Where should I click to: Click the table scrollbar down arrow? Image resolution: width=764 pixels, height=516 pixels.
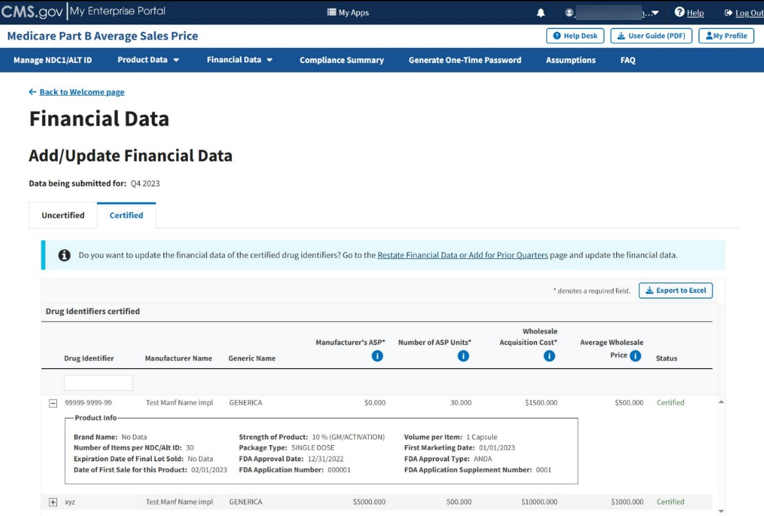[x=721, y=511]
